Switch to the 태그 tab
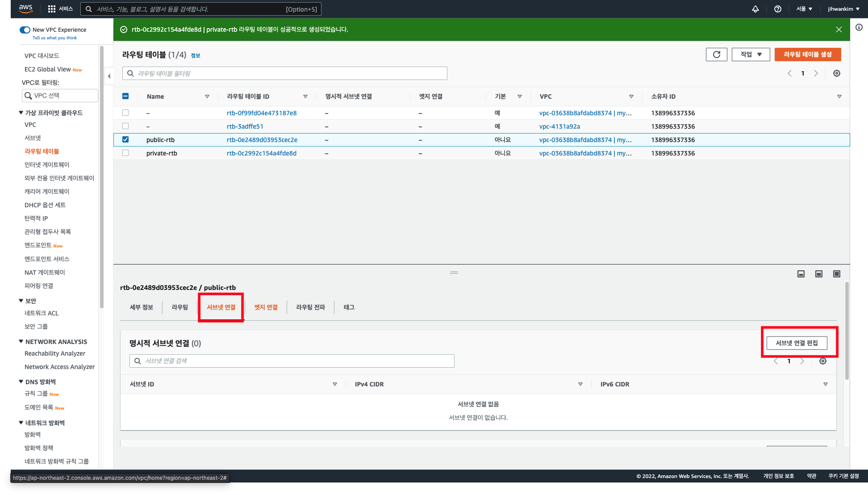This screenshot has width=868, height=495. [x=349, y=307]
